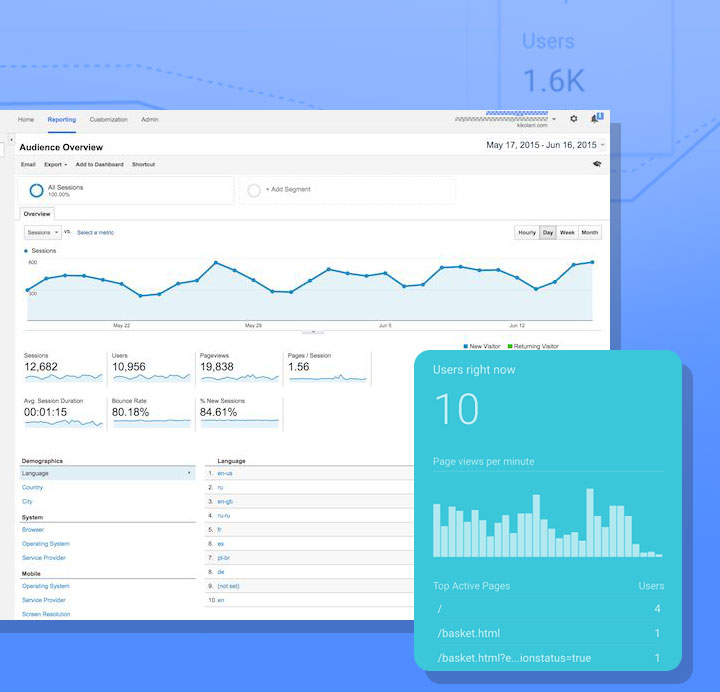Collapse the left sidebar arrow handle

11,138
